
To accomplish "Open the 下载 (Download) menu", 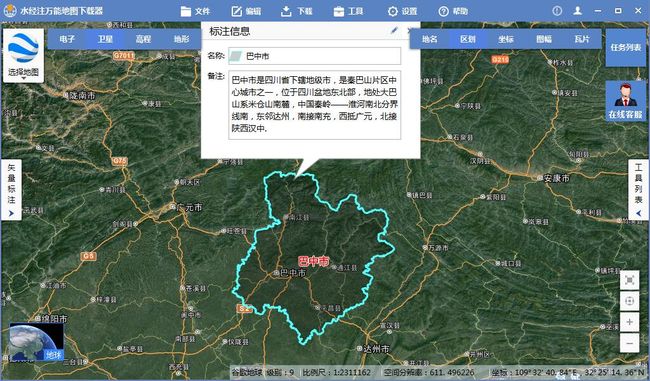I will [296, 11].
